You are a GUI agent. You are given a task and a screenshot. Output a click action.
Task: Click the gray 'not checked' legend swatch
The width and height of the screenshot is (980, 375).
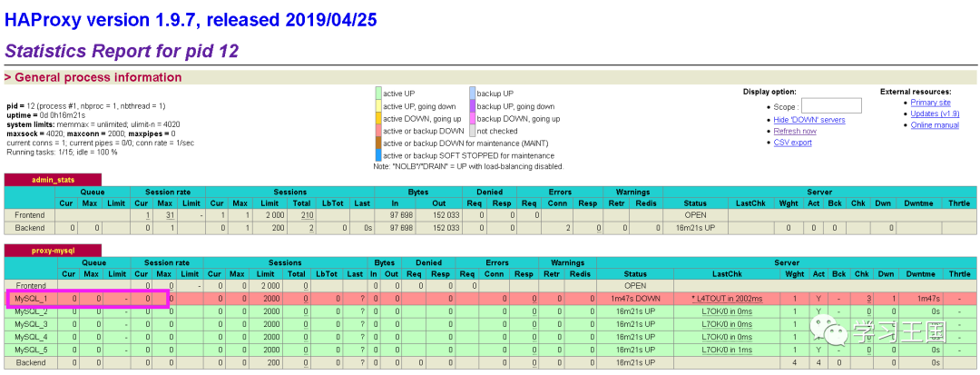(472, 132)
